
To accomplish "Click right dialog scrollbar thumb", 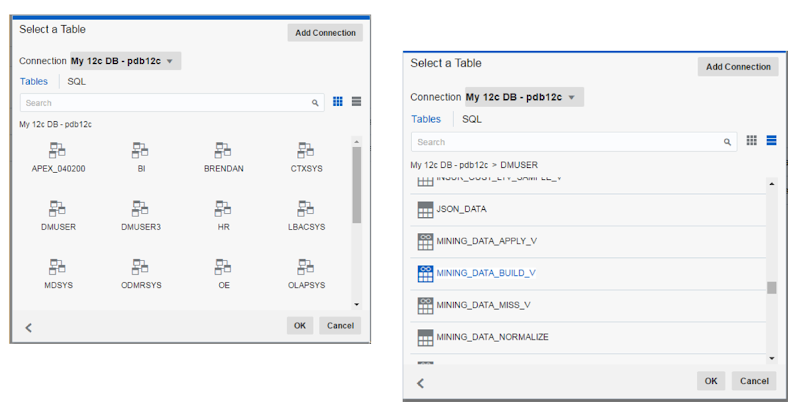I will pos(772,288).
